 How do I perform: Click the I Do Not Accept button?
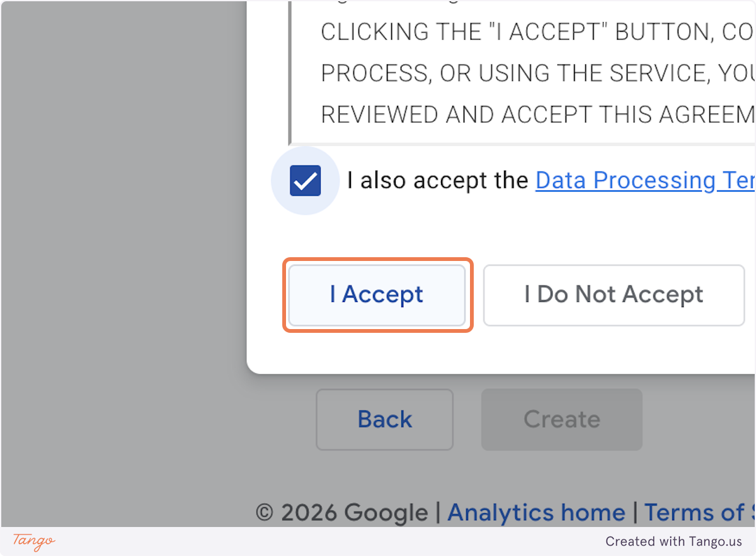(x=613, y=294)
